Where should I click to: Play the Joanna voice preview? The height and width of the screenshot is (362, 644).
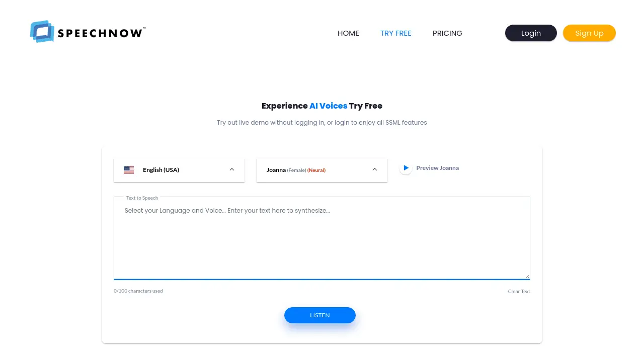click(x=406, y=168)
